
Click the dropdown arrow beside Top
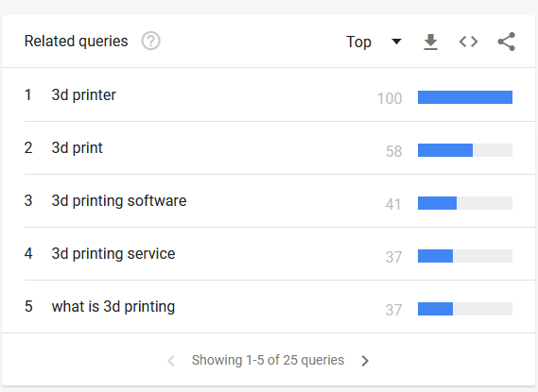pos(396,42)
